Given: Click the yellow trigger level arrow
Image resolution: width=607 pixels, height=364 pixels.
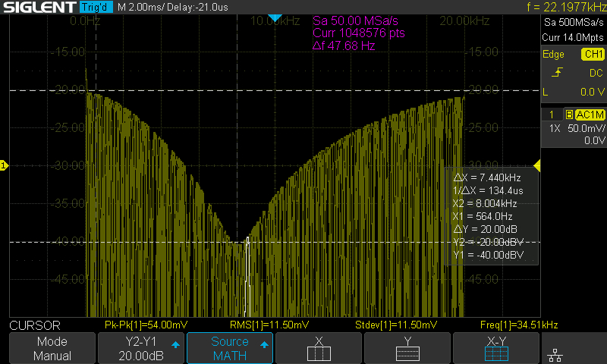Looking at the screenshot, I should [x=536, y=166].
